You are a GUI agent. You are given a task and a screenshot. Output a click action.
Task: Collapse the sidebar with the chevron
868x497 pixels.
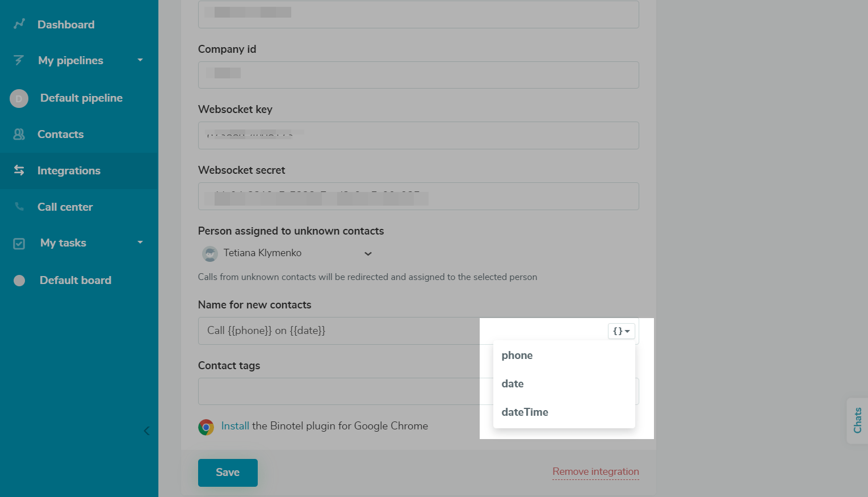(146, 431)
